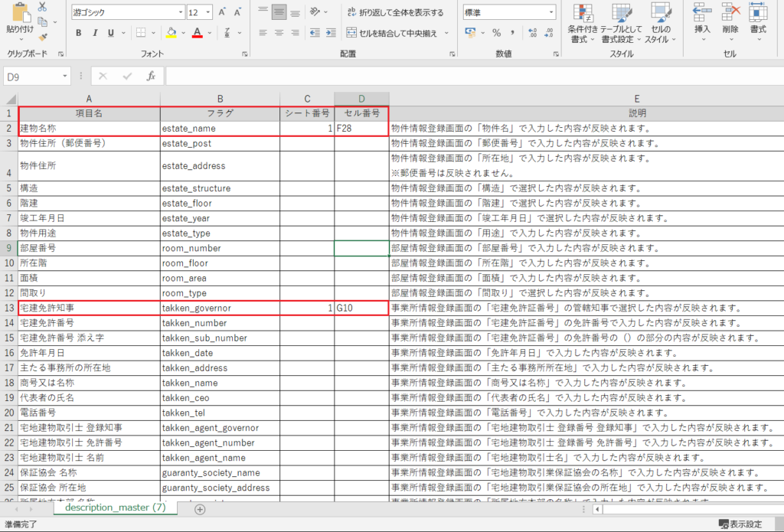The image size is (784, 532).
Task: Decrease decimal places
Action: tap(548, 33)
